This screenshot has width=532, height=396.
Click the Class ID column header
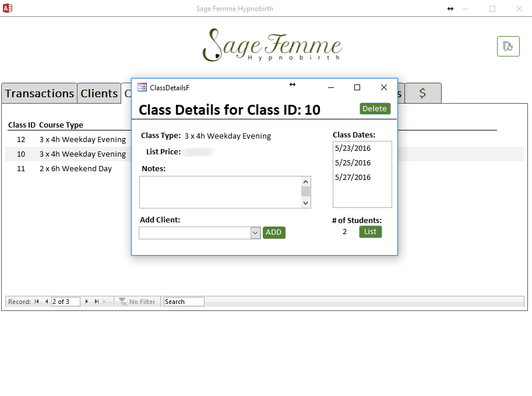[22, 125]
